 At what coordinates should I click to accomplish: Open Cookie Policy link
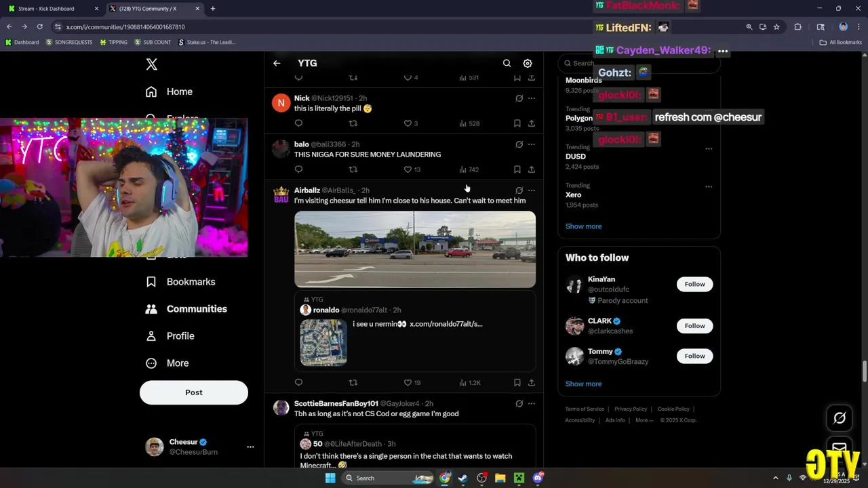tap(673, 409)
